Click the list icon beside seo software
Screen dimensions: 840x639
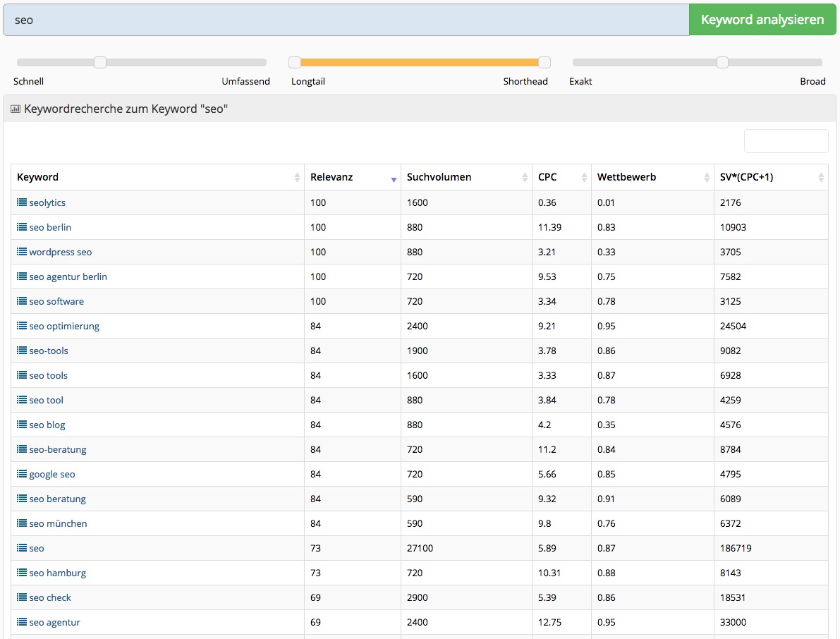(21, 301)
